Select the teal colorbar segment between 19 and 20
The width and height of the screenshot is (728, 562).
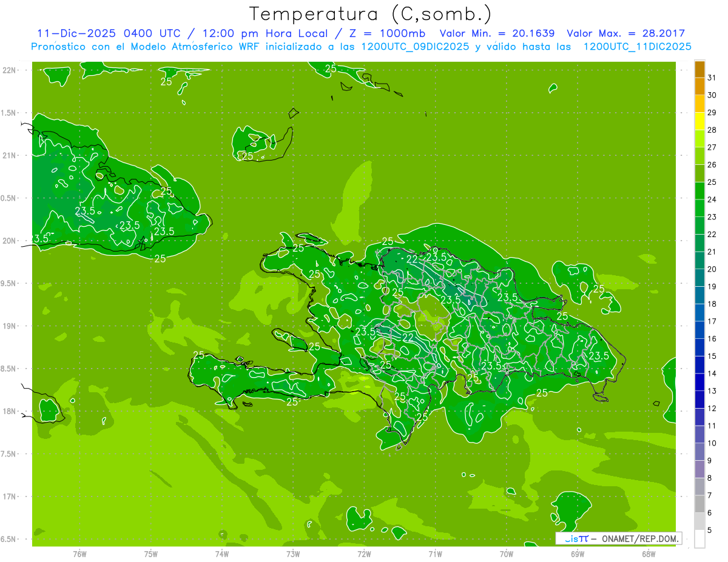click(699, 278)
